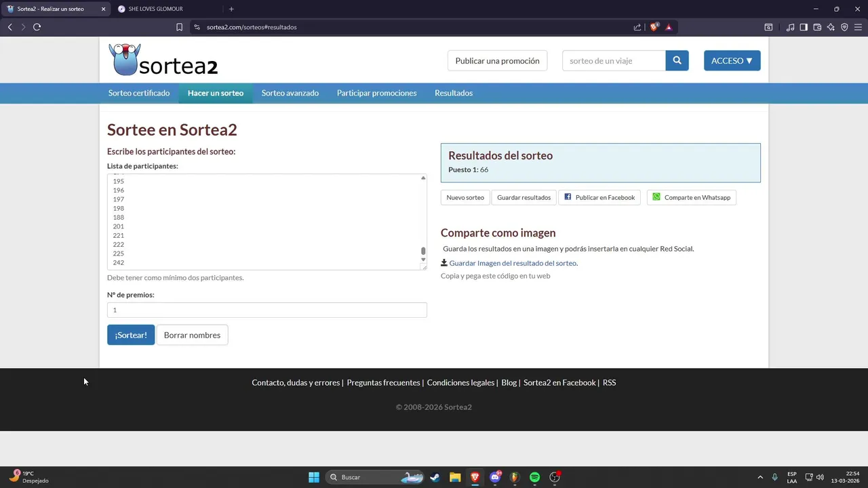The image size is (868, 488).
Task: Open the browser hamburger menu
Action: click(x=858, y=27)
